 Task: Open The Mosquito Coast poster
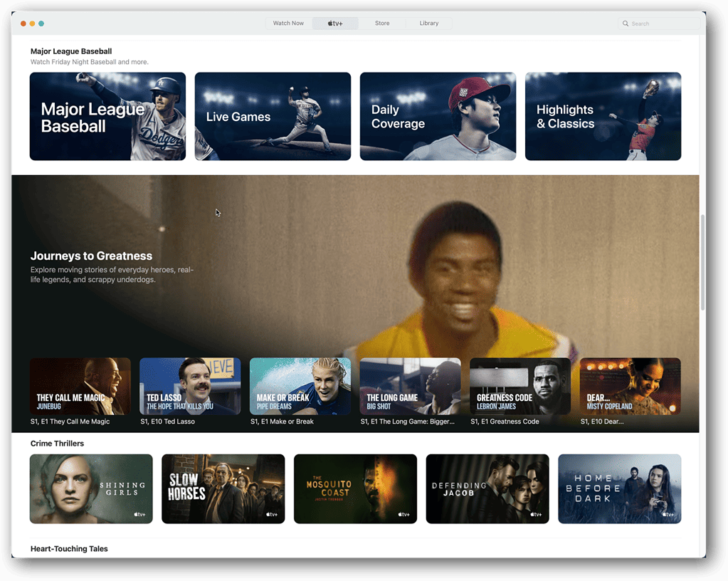(355, 489)
